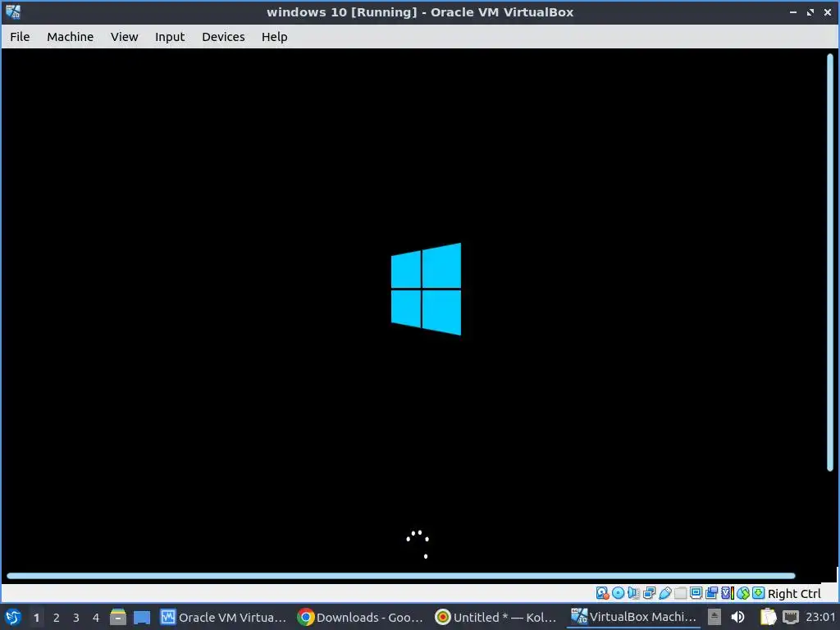This screenshot has width=840, height=630.
Task: Click the shared folders status icon
Action: pyautogui.click(x=680, y=593)
